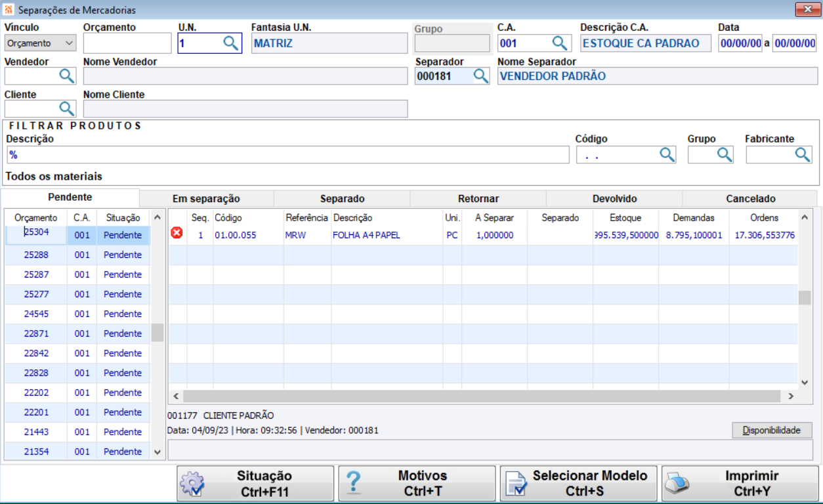Select orçamento 22201 row
823x504 pixels.
coord(77,412)
